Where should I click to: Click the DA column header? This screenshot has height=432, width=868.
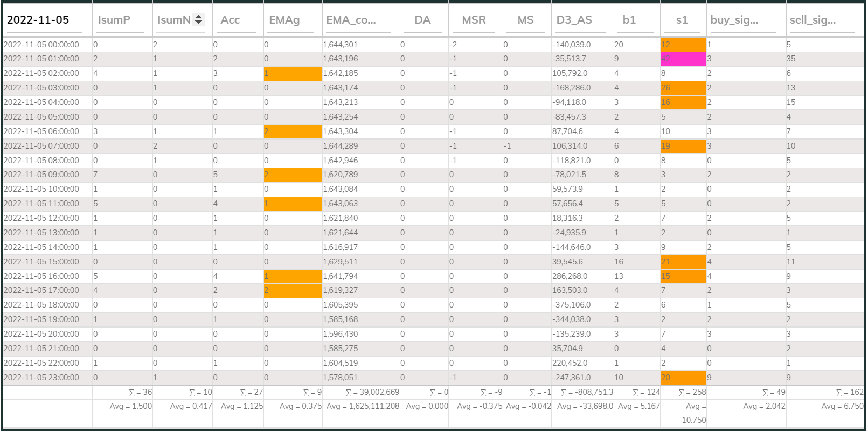pos(422,20)
